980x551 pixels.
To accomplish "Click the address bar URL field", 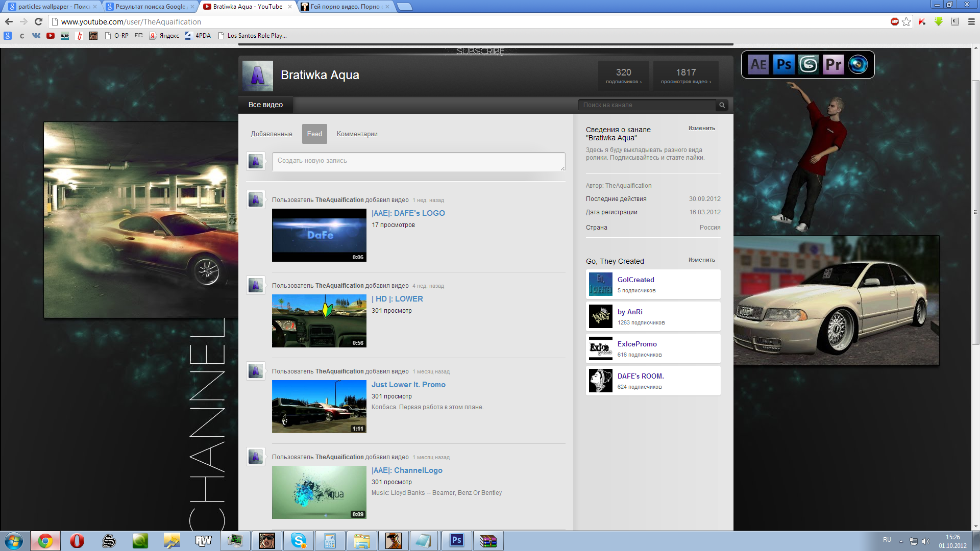I will [x=470, y=21].
